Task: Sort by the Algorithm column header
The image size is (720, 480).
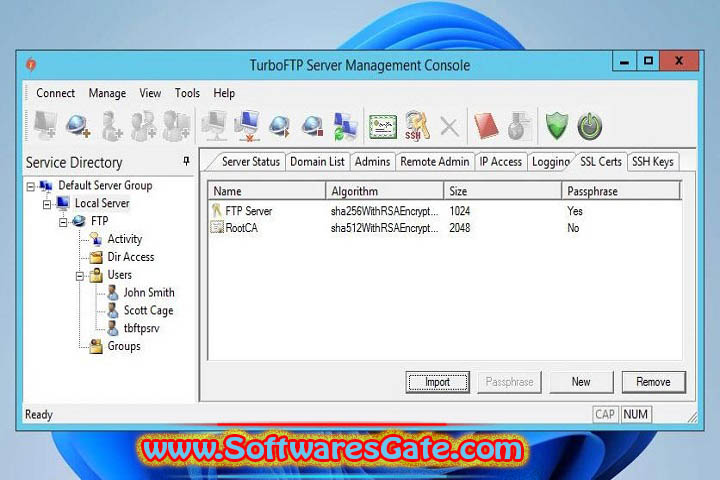Action: click(x=384, y=191)
